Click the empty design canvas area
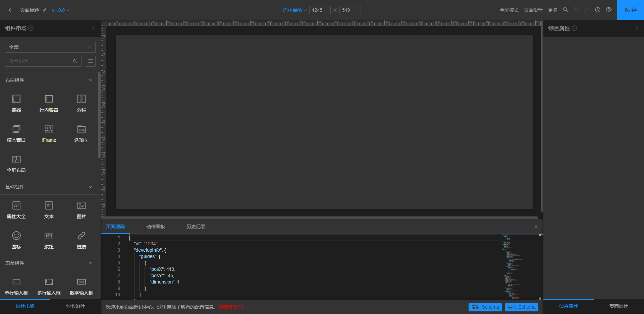The height and width of the screenshot is (314, 644). [324, 122]
